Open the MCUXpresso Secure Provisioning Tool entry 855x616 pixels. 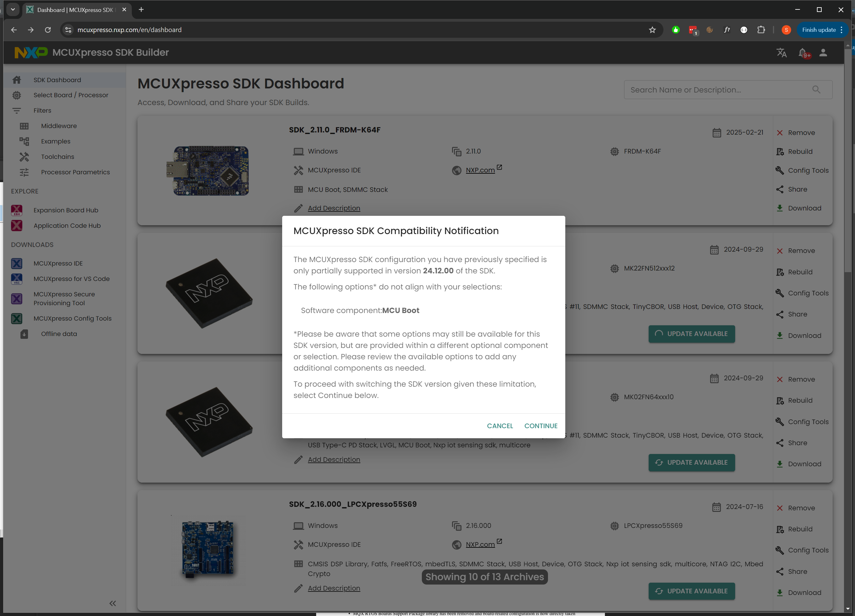(64, 298)
